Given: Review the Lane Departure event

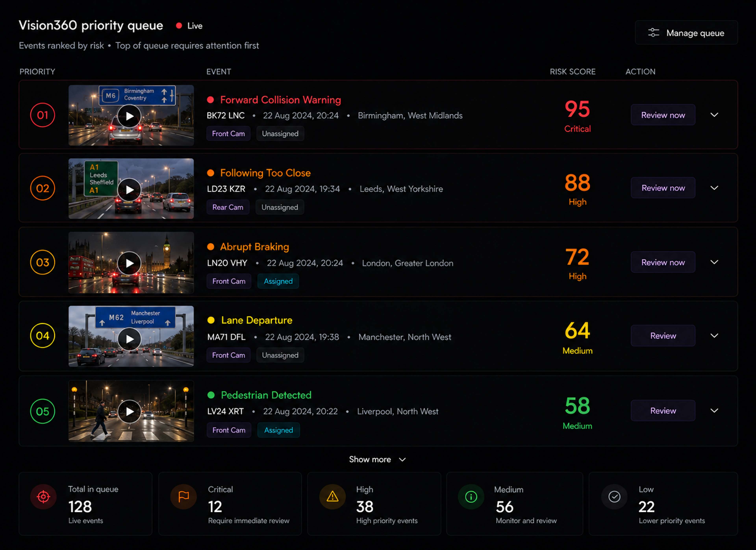Looking at the screenshot, I should click(x=663, y=336).
